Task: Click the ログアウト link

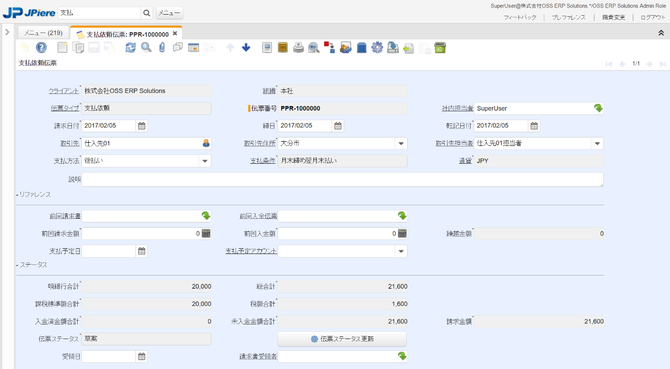Action: point(652,17)
